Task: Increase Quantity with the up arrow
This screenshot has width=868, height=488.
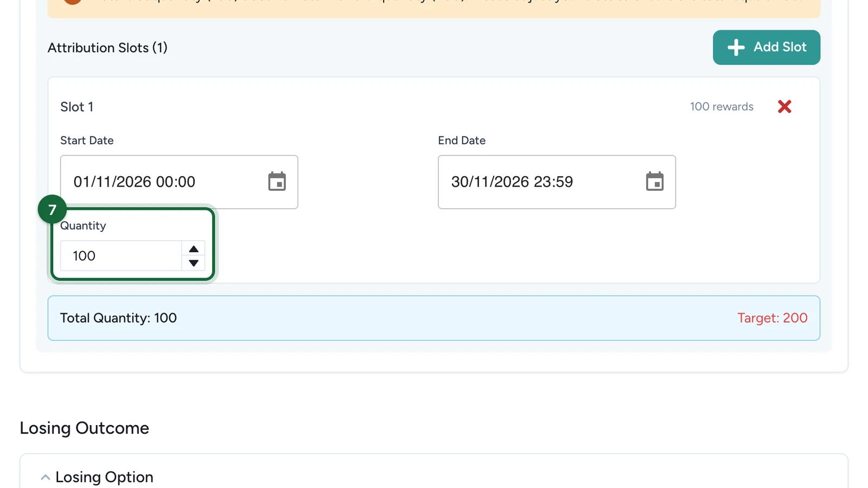Action: coord(194,249)
